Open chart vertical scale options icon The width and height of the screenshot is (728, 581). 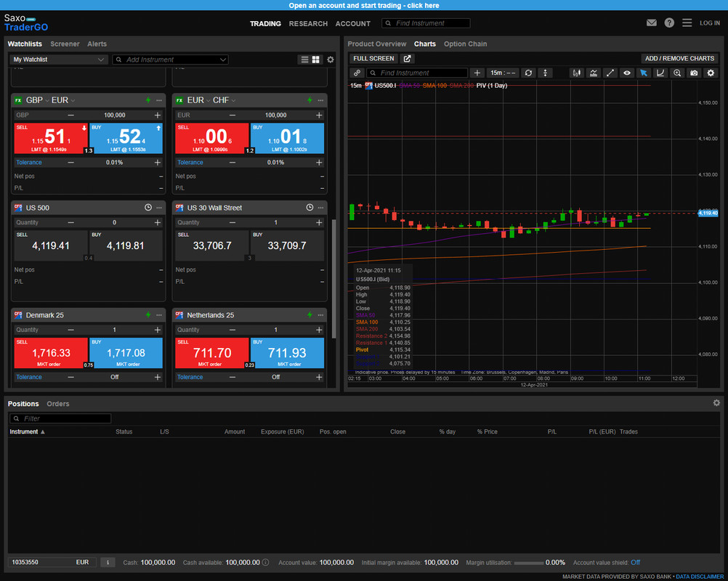point(545,73)
